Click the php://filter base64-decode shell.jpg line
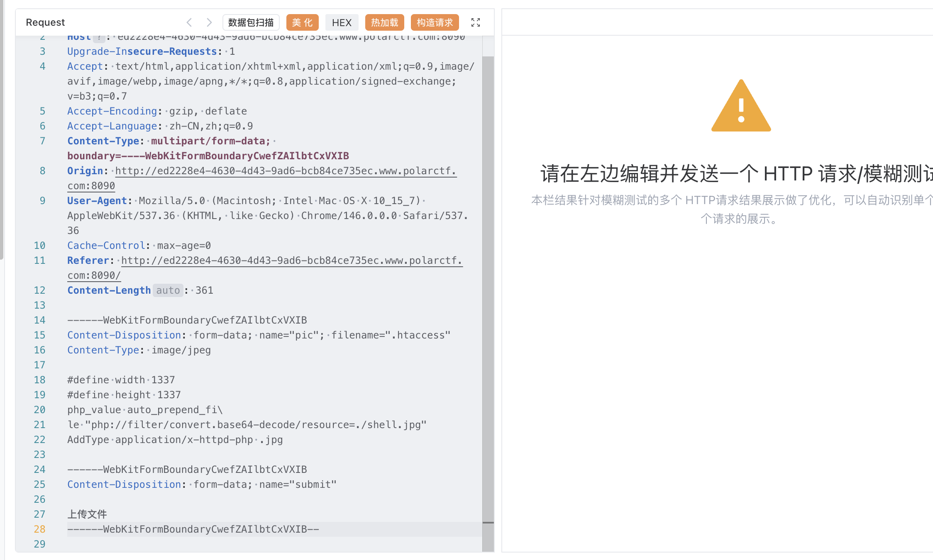The image size is (933, 560). 247,425
